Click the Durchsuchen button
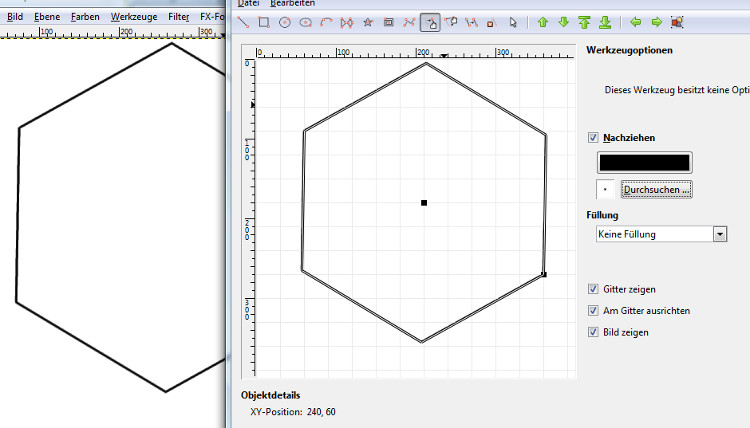 coord(657,189)
